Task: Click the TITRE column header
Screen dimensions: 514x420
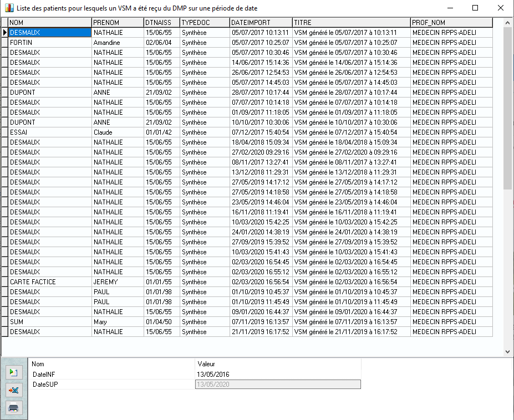Action: click(x=350, y=23)
